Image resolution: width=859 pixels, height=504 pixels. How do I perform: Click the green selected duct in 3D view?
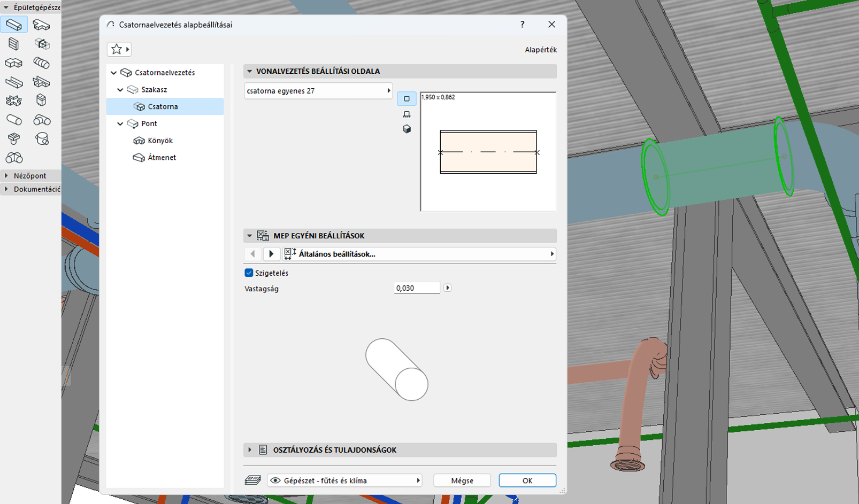coord(717,166)
